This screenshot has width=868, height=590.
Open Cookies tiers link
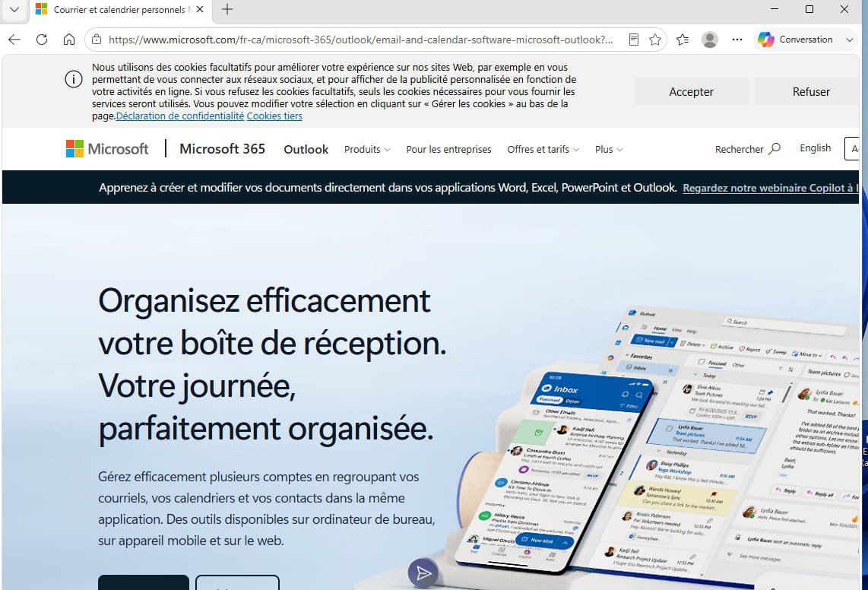click(x=274, y=116)
